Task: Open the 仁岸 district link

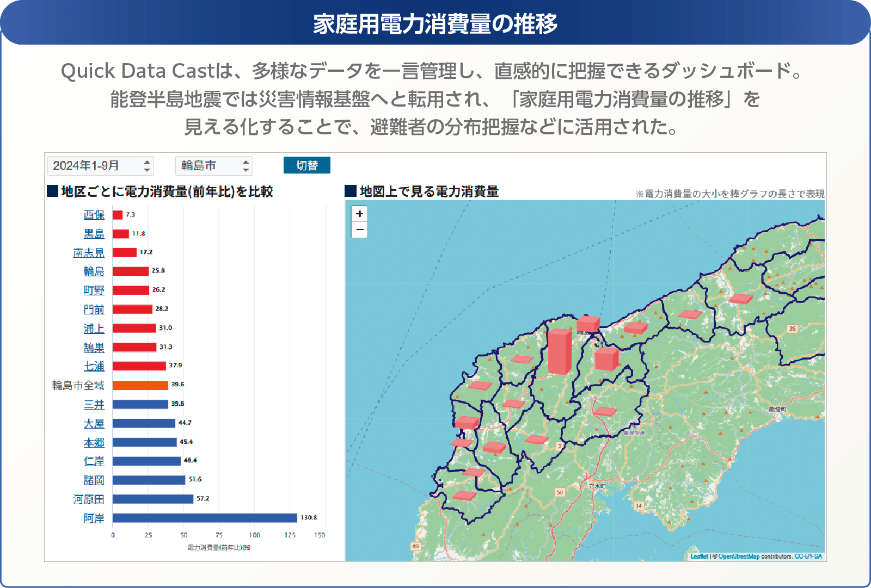Action: [x=94, y=461]
